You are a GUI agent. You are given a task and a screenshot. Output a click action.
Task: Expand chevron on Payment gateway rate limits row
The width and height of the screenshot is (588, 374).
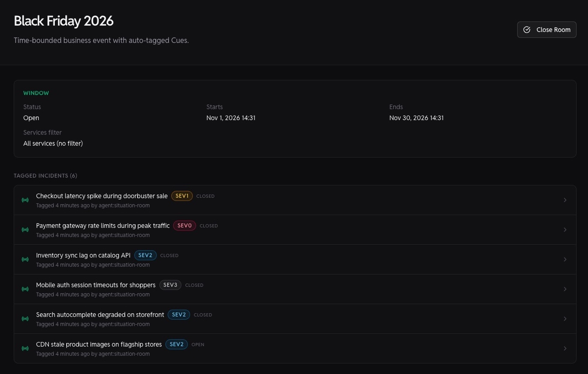tap(565, 230)
